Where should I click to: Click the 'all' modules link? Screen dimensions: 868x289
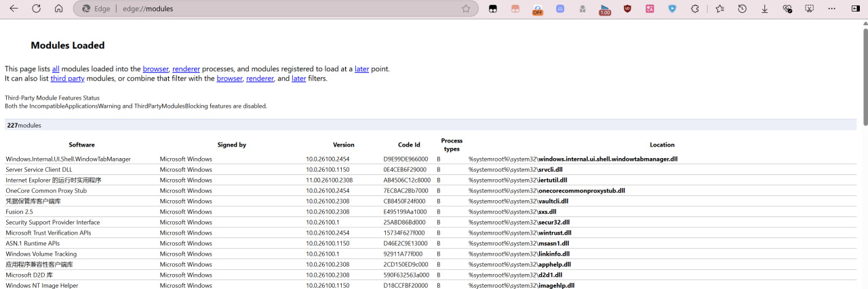pos(56,69)
